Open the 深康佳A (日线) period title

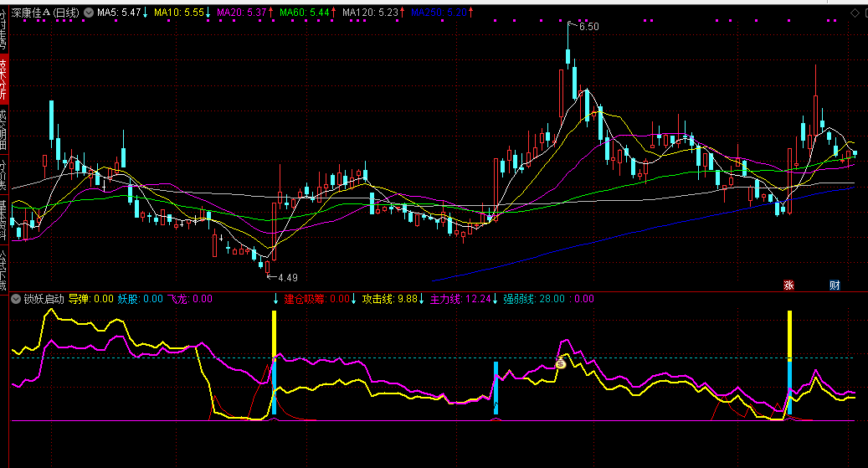coord(45,13)
